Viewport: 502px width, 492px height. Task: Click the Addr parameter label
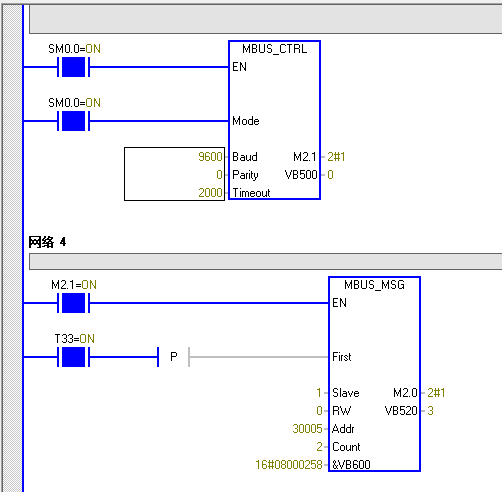tap(343, 429)
